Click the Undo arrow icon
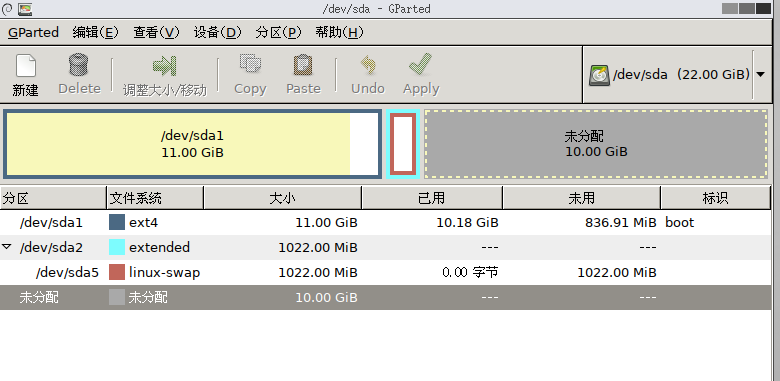The width and height of the screenshot is (780, 381). (x=368, y=65)
